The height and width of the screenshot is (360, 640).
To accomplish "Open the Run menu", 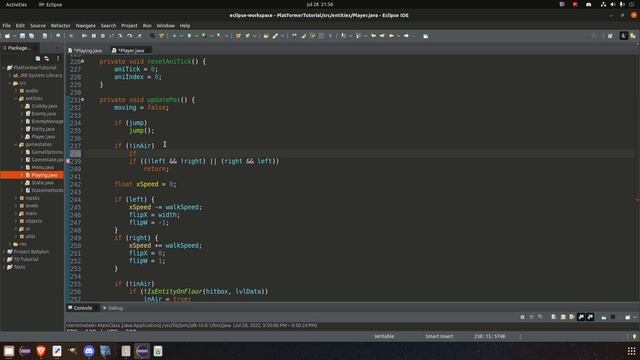I will pyautogui.click(x=147, y=25).
